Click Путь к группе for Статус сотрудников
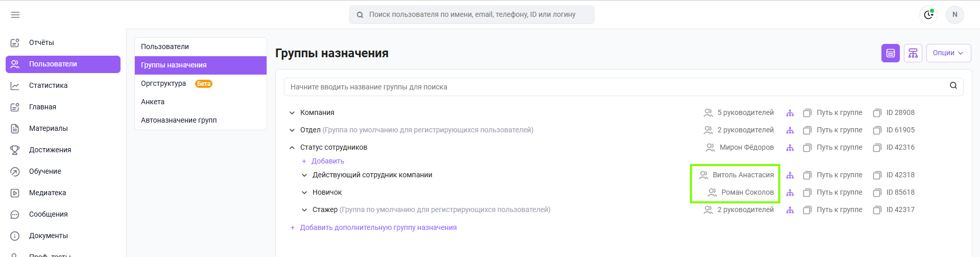Screen dimensions: 980x257 839,147
